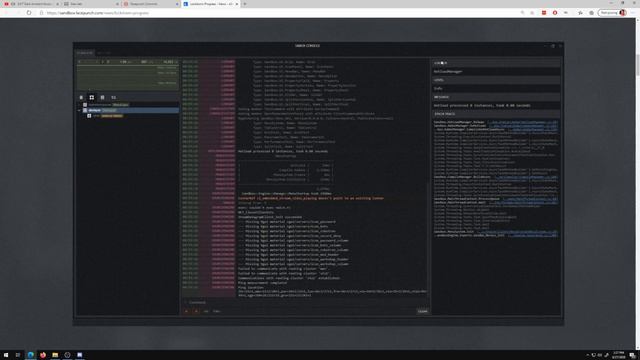The width and height of the screenshot is (640, 360).
Task: Open the Windows Start menu
Action: 6,355
